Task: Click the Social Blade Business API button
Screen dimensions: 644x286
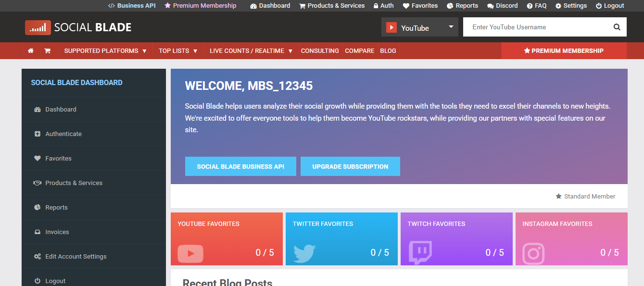Action: (x=240, y=166)
